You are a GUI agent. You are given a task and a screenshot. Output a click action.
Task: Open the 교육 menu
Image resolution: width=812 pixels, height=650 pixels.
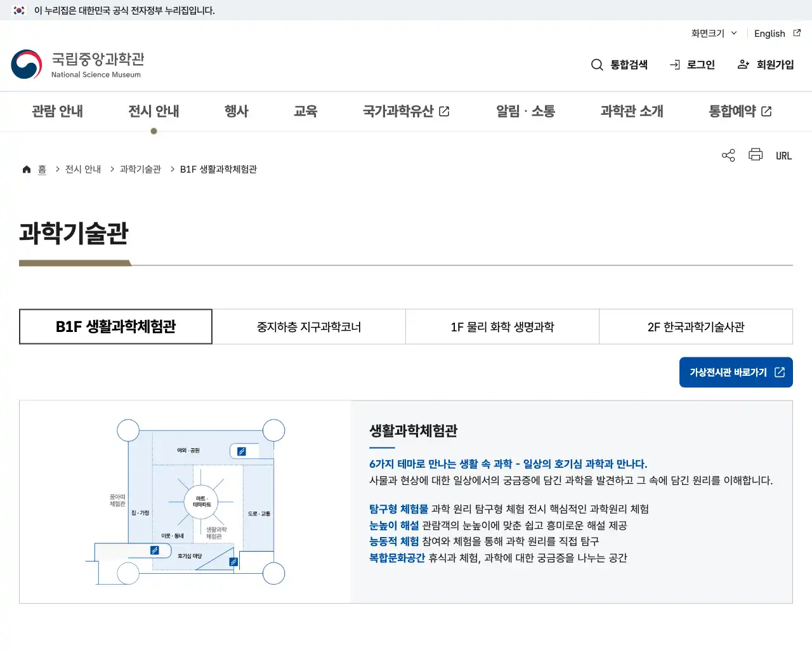coord(306,110)
